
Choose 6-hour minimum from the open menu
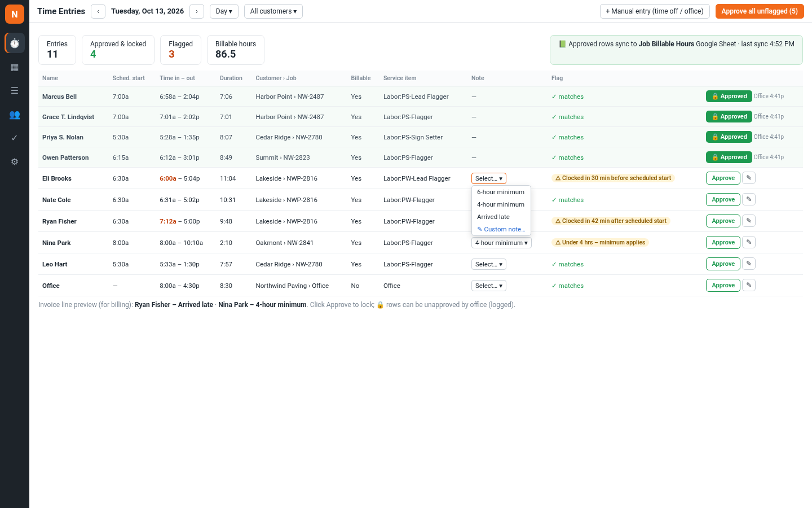501,192
